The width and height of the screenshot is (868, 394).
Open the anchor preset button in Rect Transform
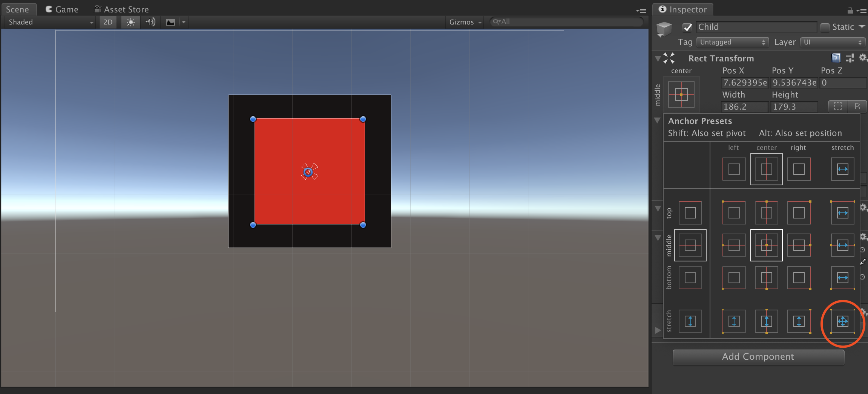(x=681, y=95)
